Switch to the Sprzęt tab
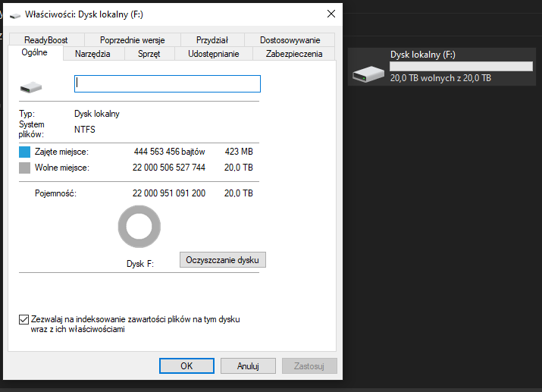This screenshot has width=542, height=392. click(149, 54)
